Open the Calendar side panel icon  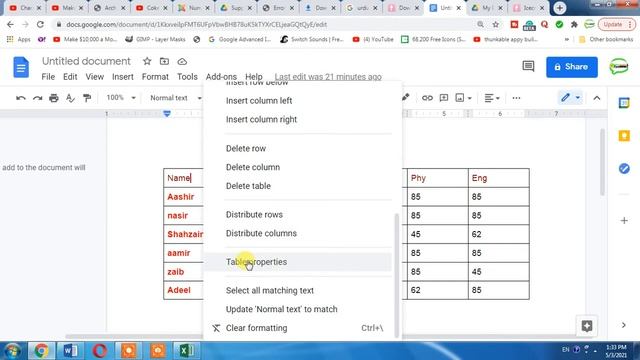(624, 103)
